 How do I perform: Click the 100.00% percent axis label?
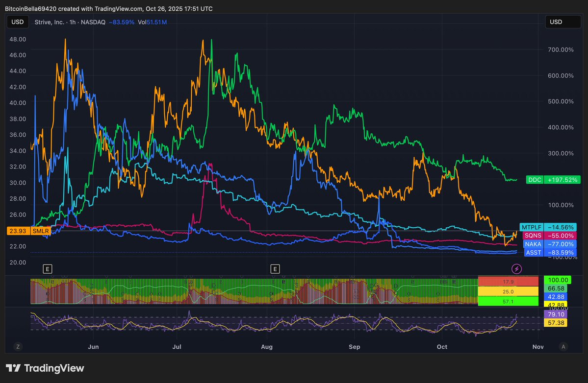[x=561, y=205]
